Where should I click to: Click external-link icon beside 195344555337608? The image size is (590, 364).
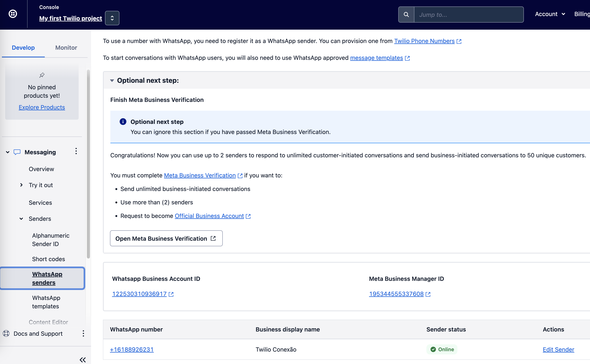pos(428,294)
